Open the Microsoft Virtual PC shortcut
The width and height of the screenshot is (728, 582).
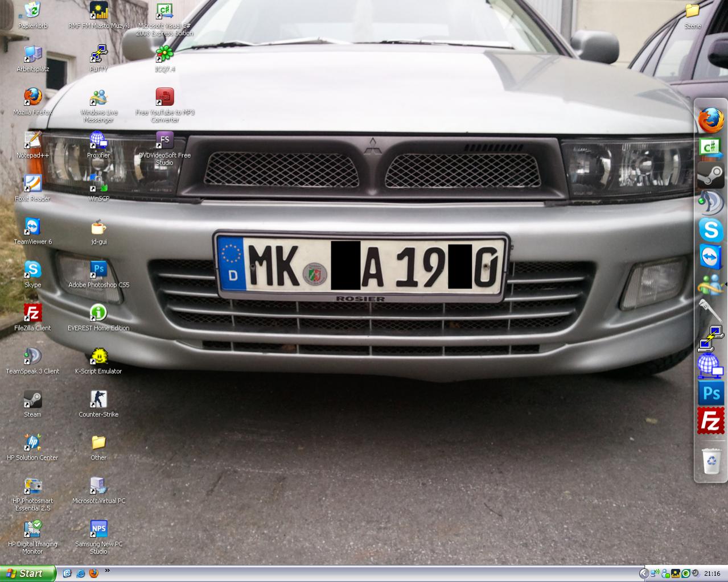pos(98,490)
